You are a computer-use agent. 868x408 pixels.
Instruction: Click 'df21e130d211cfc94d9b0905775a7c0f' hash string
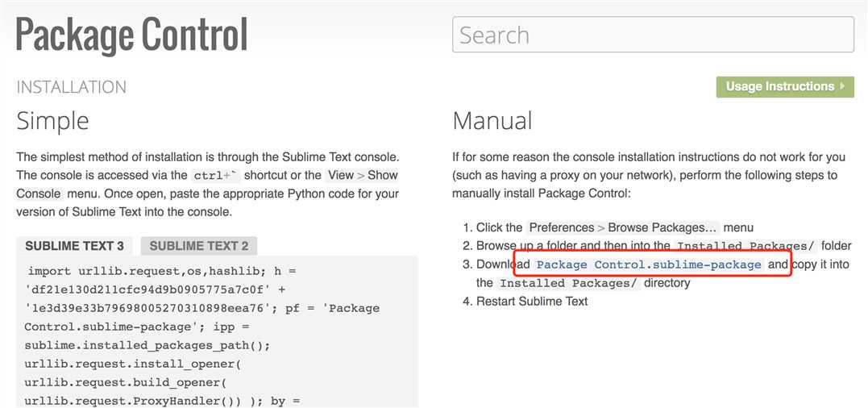click(148, 289)
